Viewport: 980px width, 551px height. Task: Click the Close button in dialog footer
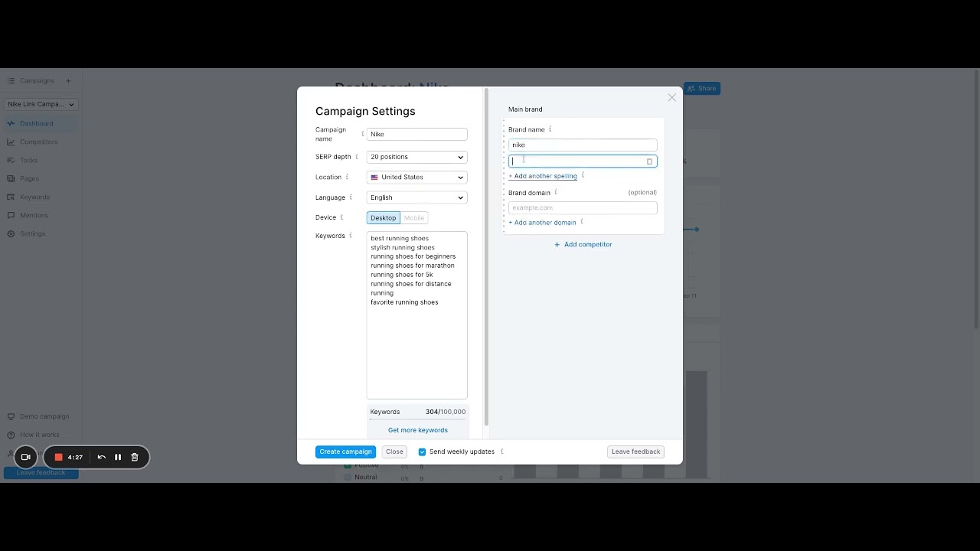394,452
